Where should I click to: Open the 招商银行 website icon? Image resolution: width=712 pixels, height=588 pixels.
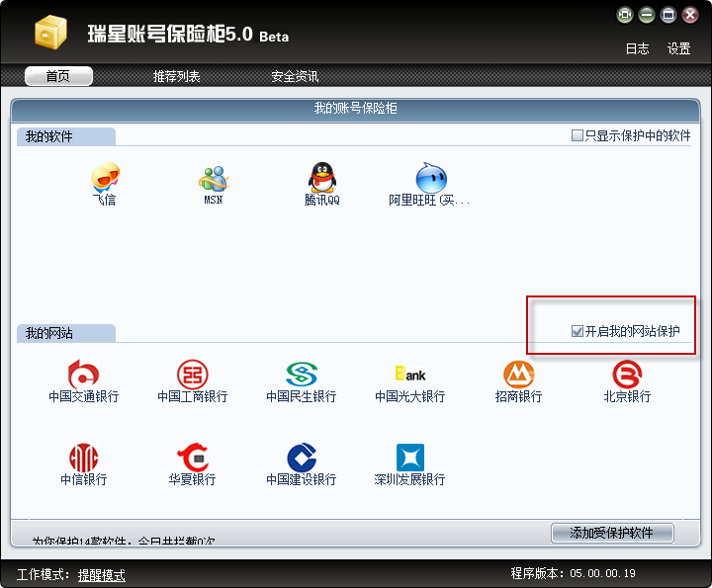pos(518,376)
